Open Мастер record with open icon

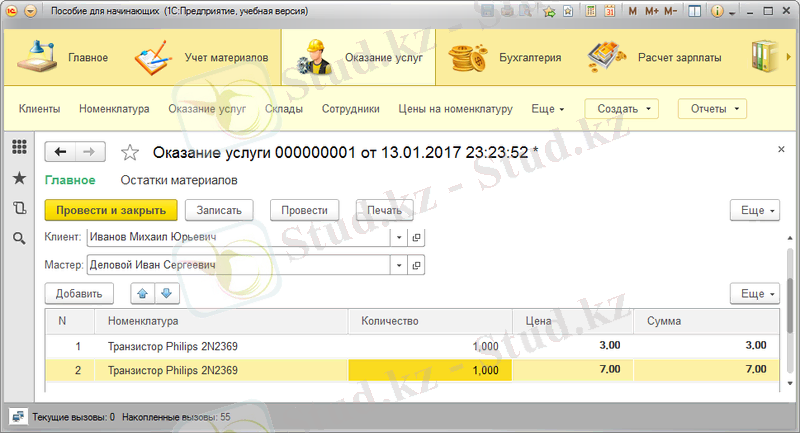pos(416,265)
